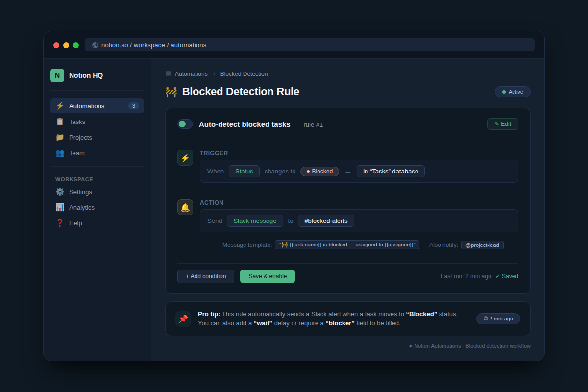
Task: Open Team in the sidebar
Action: coord(97,153)
